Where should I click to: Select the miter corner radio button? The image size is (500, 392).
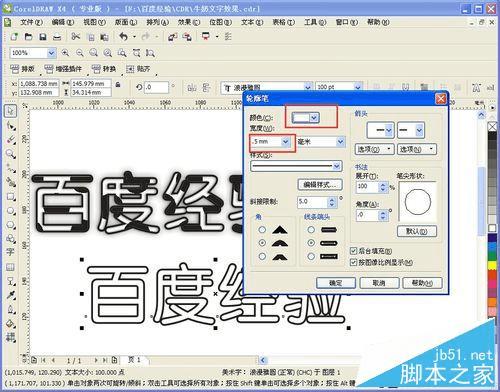coord(262,230)
